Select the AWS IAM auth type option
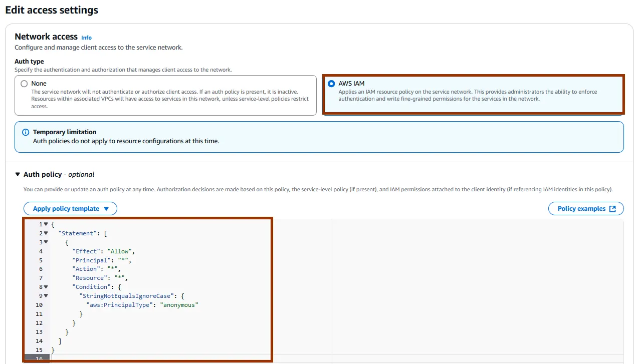 pyautogui.click(x=331, y=84)
